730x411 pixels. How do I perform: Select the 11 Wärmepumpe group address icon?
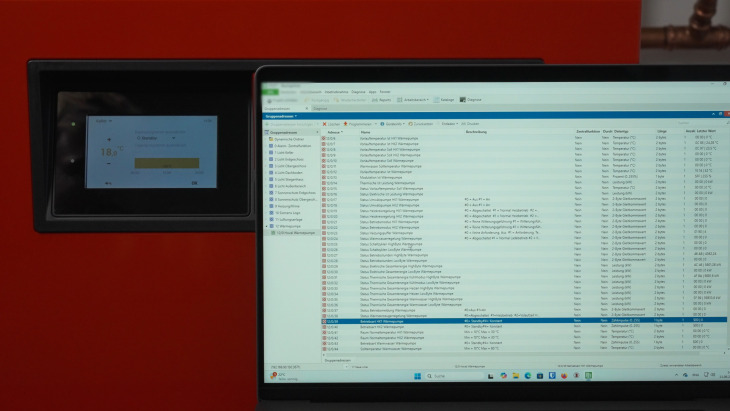point(271,226)
